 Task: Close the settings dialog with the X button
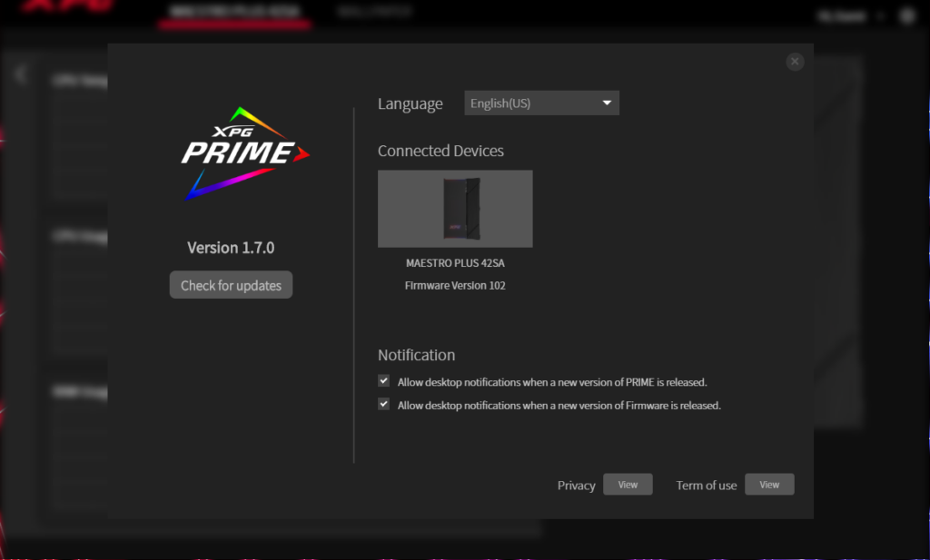[795, 62]
